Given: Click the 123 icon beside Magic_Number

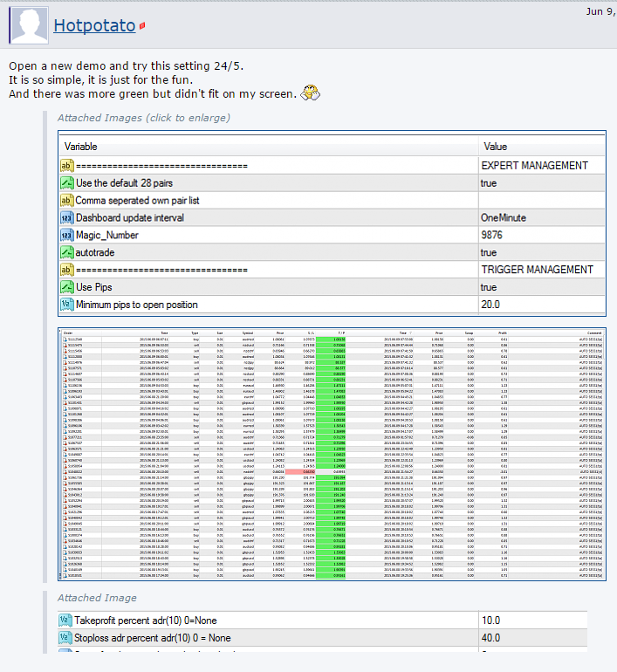Looking at the screenshot, I should [67, 235].
